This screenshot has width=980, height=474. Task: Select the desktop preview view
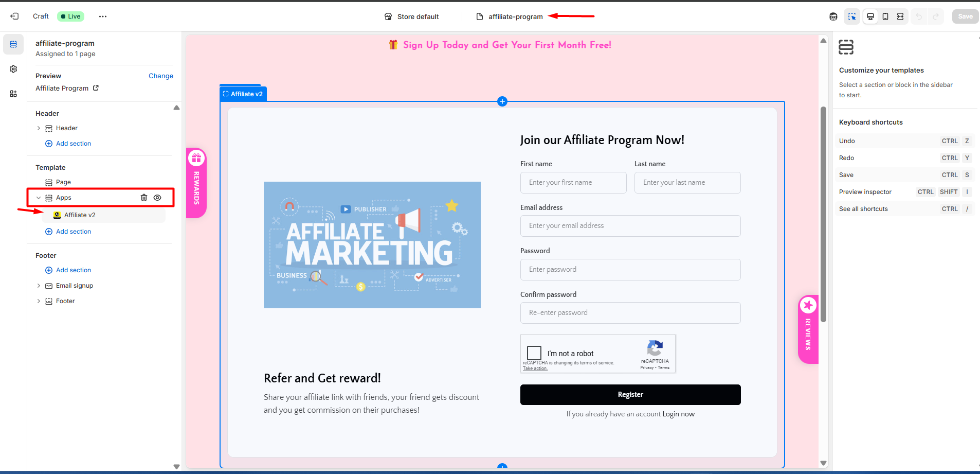coord(870,16)
